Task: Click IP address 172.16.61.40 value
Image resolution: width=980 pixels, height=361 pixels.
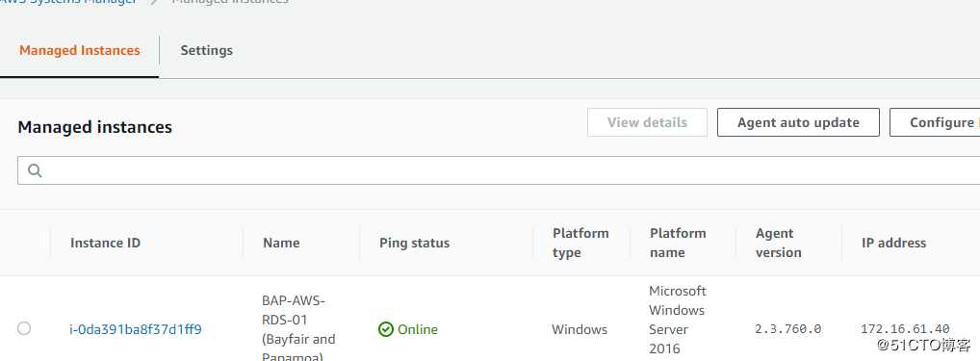Action: pyautogui.click(x=905, y=329)
